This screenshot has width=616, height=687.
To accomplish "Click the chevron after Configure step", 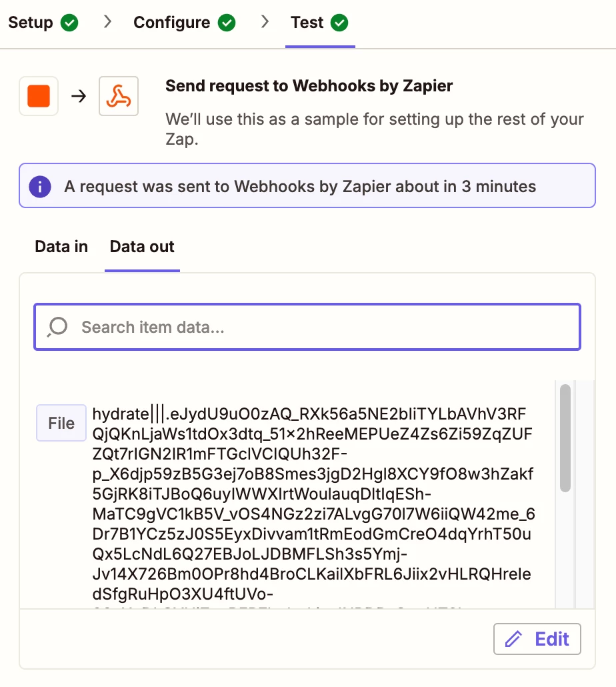I will click(x=265, y=21).
